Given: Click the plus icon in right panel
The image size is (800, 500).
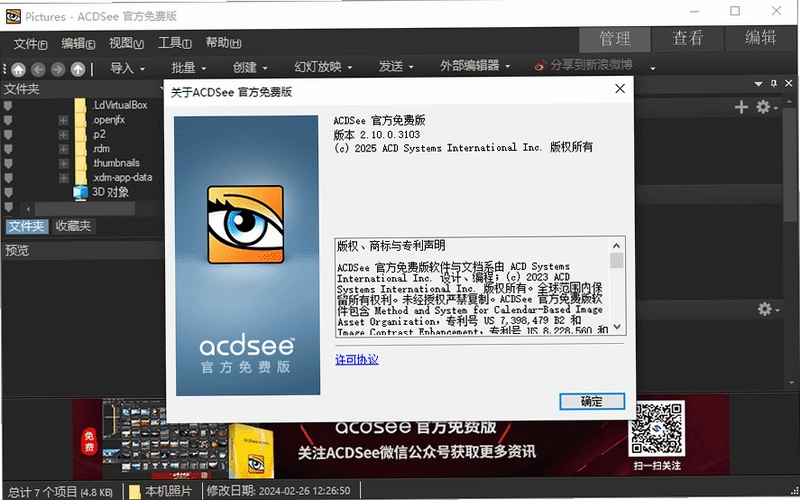Looking at the screenshot, I should (x=741, y=107).
